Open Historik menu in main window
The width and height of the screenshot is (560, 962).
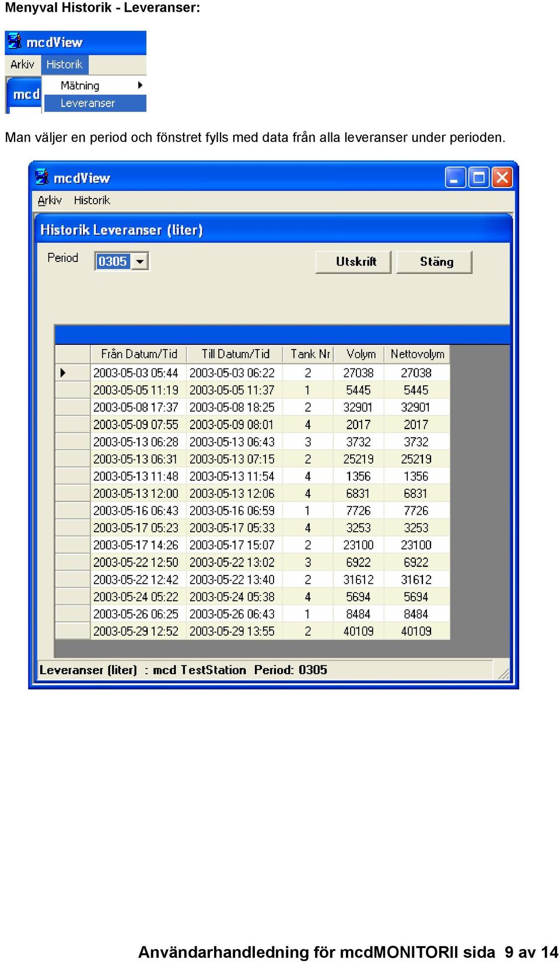[92, 200]
